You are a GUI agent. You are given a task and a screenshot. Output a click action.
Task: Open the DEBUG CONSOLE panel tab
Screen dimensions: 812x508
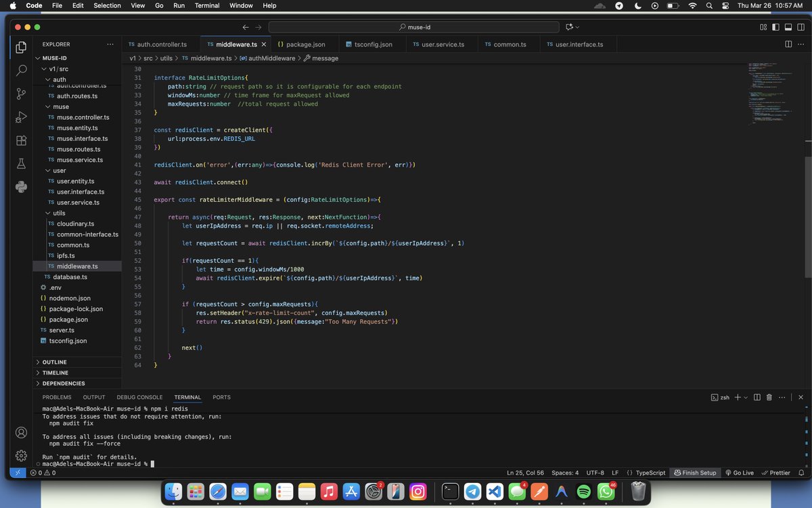coord(139,398)
